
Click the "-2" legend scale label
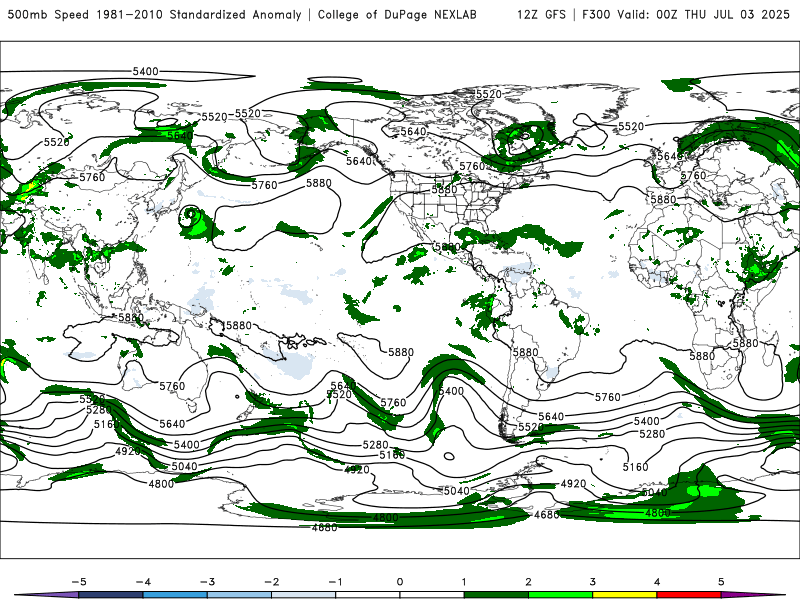point(271,582)
